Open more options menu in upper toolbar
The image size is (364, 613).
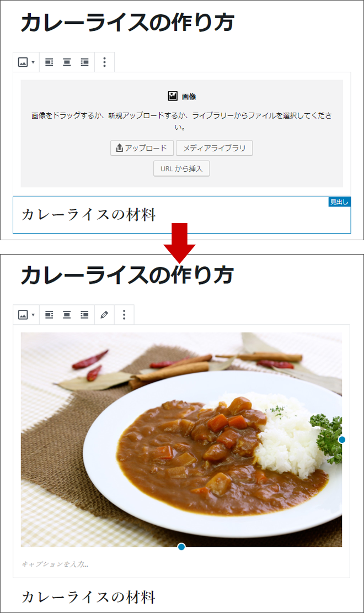pyautogui.click(x=104, y=62)
